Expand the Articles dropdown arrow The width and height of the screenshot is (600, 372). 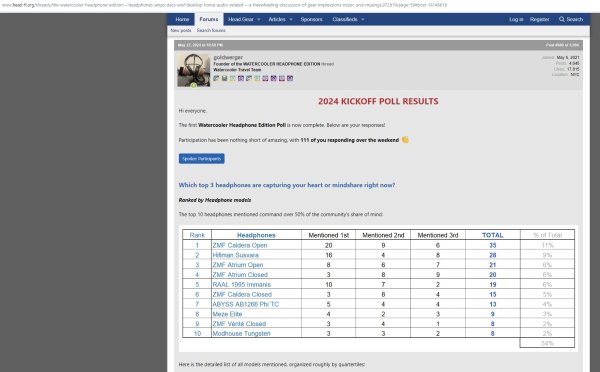coord(291,20)
